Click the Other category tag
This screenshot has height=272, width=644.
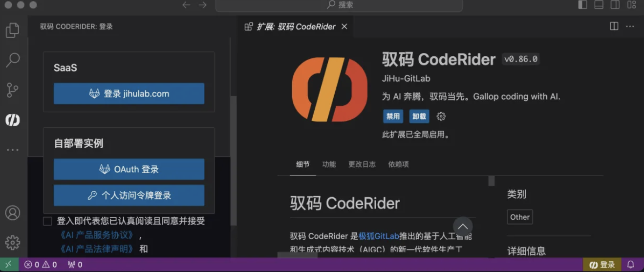coord(520,217)
